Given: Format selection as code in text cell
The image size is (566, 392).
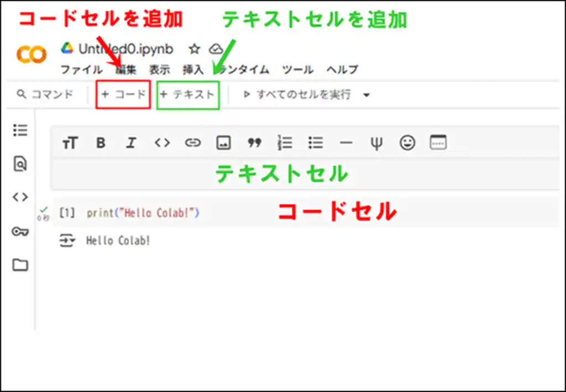Looking at the screenshot, I should tap(162, 143).
